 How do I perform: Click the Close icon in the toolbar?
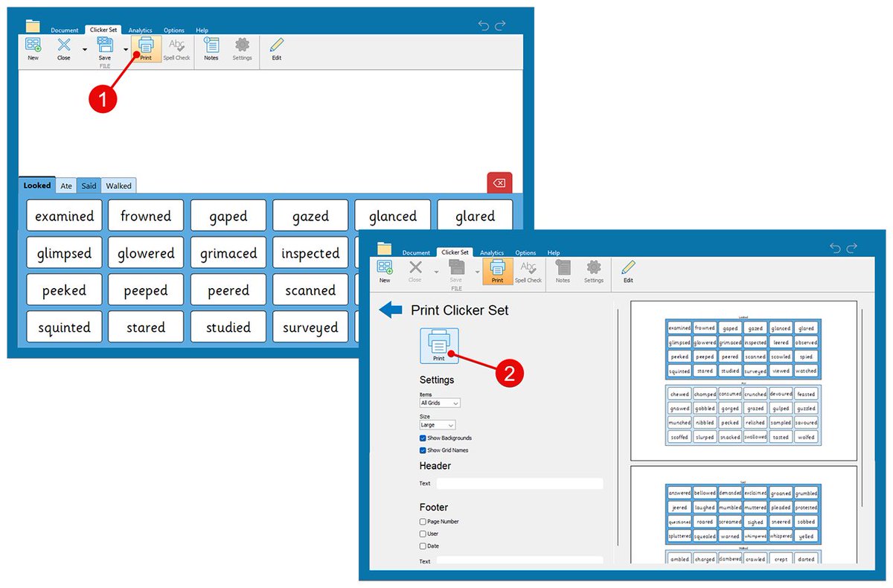click(x=64, y=46)
